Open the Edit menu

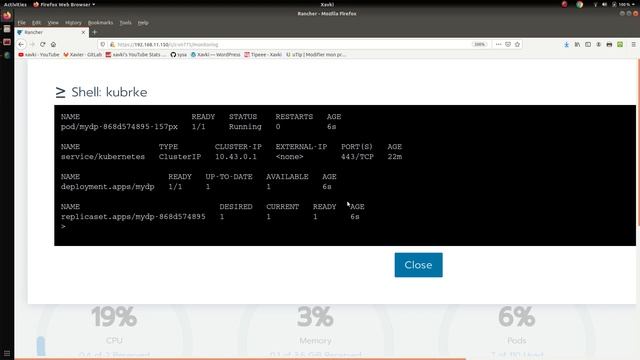(x=36, y=22)
